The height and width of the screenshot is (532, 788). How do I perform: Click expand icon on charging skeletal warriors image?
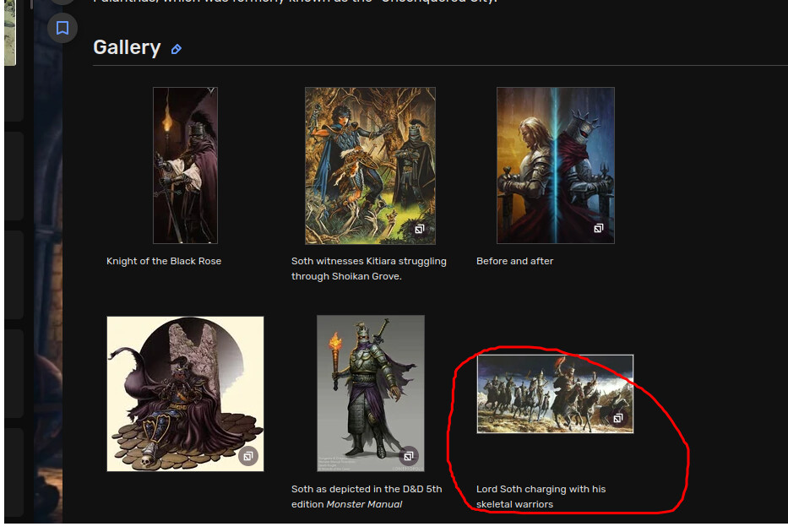(x=617, y=418)
